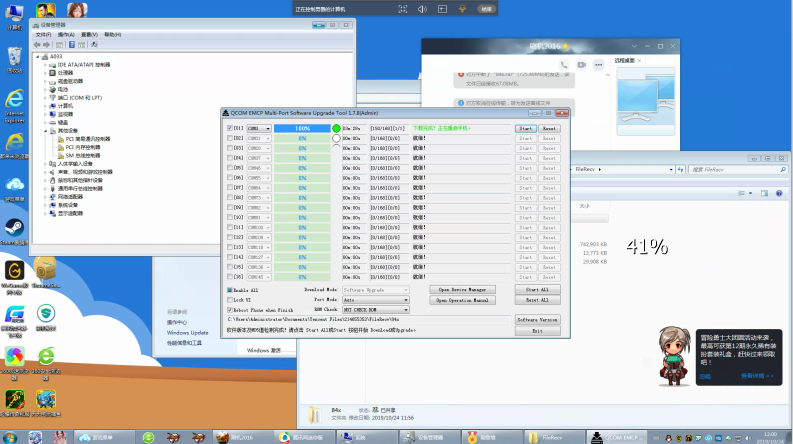Click the green status indicator for port [01]
The width and height of the screenshot is (793, 444).
click(336, 128)
